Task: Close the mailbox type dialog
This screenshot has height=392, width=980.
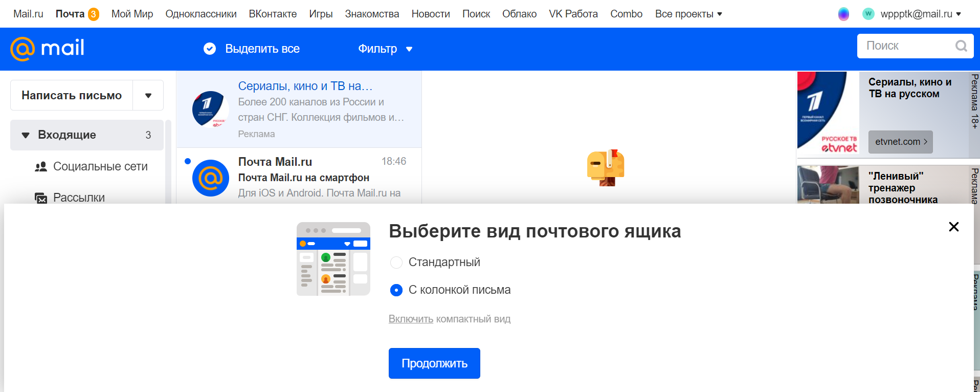Action: tap(954, 227)
